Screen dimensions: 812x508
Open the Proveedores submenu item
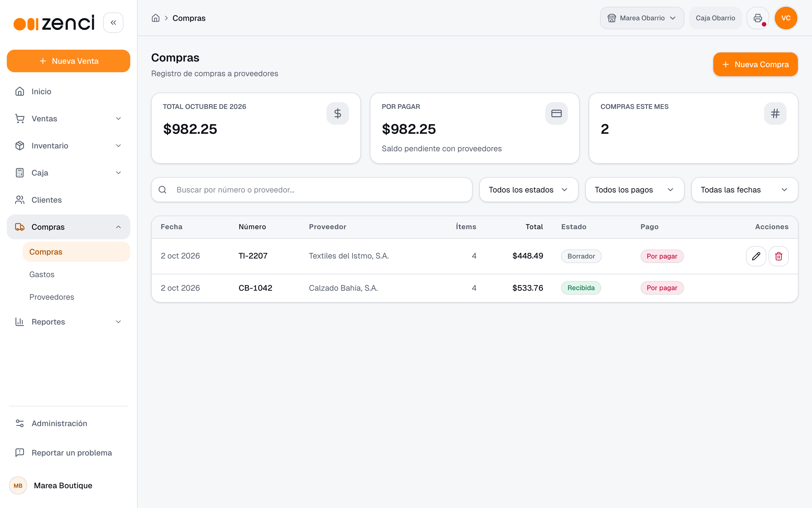coord(76,297)
